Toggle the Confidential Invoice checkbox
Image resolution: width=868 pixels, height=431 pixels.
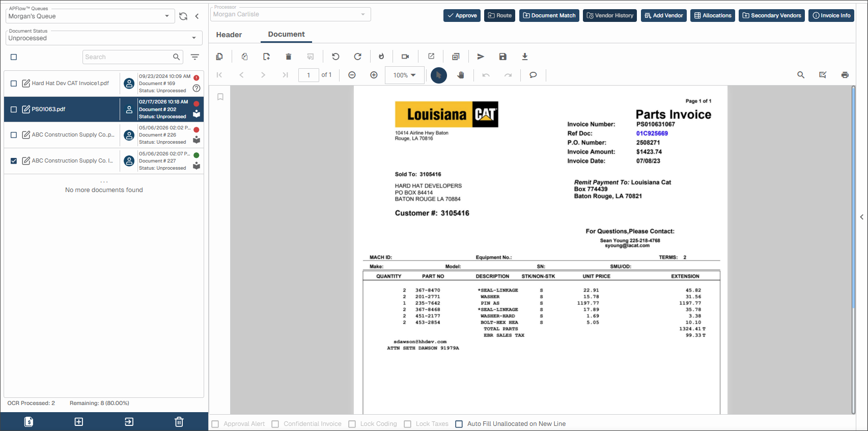[x=275, y=424]
